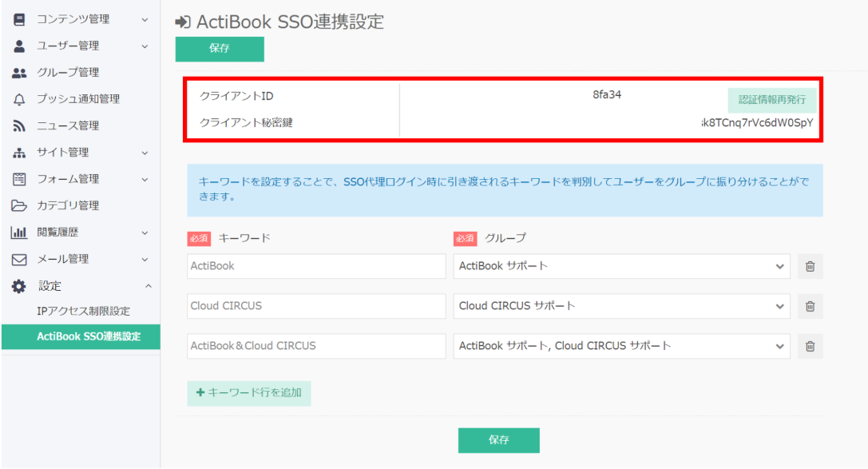Image resolution: width=868 pixels, height=469 pixels.
Task: Click the top 保存 button
Action: pyautogui.click(x=220, y=49)
